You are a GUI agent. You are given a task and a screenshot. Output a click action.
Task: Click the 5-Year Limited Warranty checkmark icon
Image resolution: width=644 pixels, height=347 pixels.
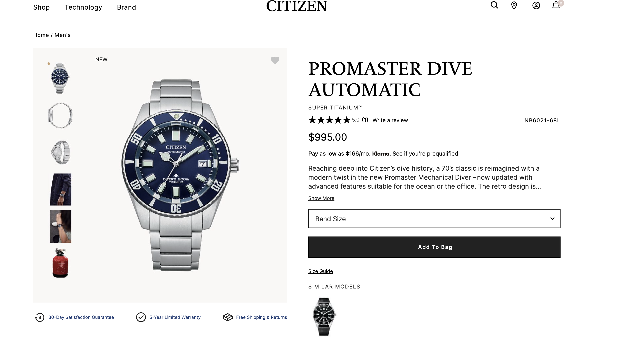141,317
